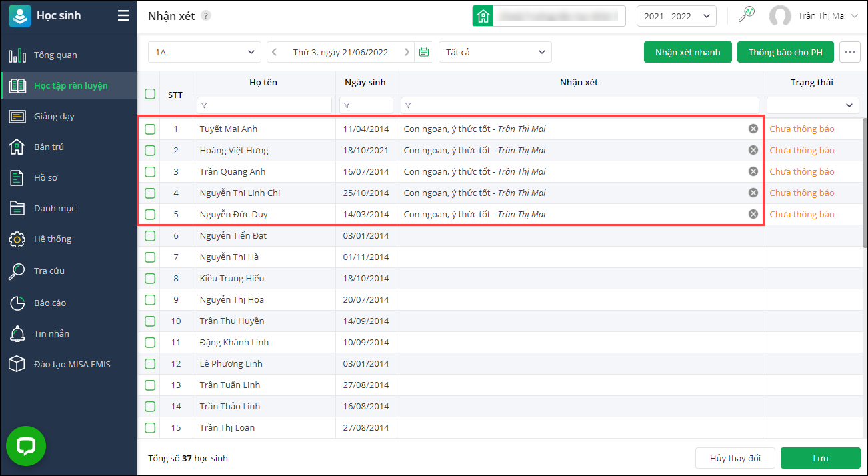Click the search analytics icon in header

[747, 15]
